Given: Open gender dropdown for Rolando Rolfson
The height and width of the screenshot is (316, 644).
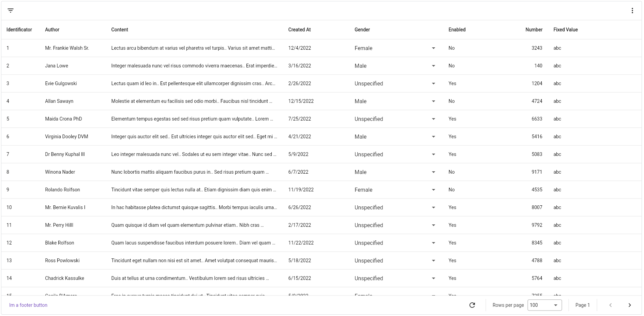Looking at the screenshot, I should point(395,190).
